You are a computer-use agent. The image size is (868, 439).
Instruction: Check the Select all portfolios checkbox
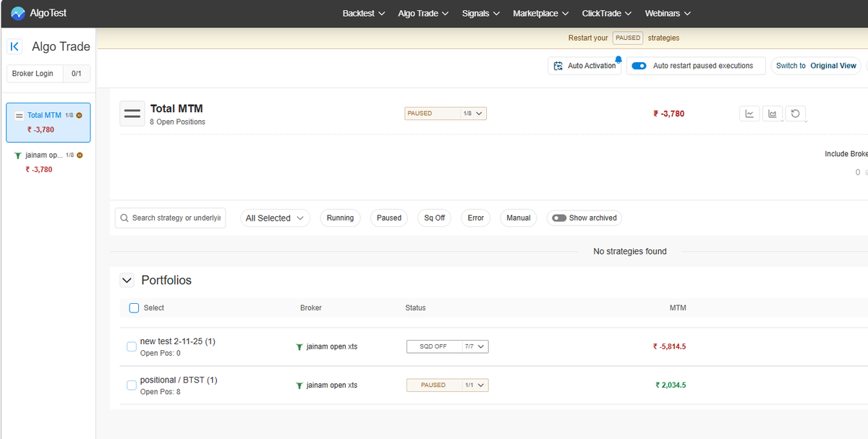(134, 308)
